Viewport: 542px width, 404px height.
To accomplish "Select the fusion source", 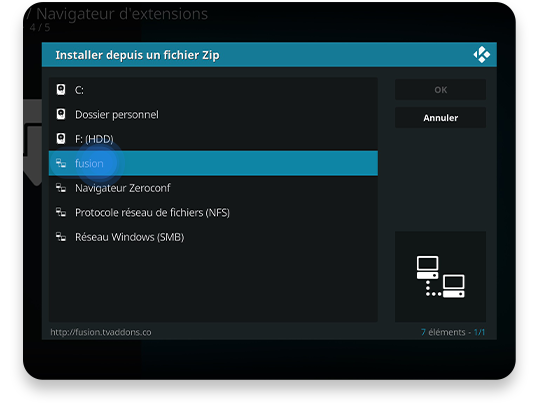I will [213, 163].
